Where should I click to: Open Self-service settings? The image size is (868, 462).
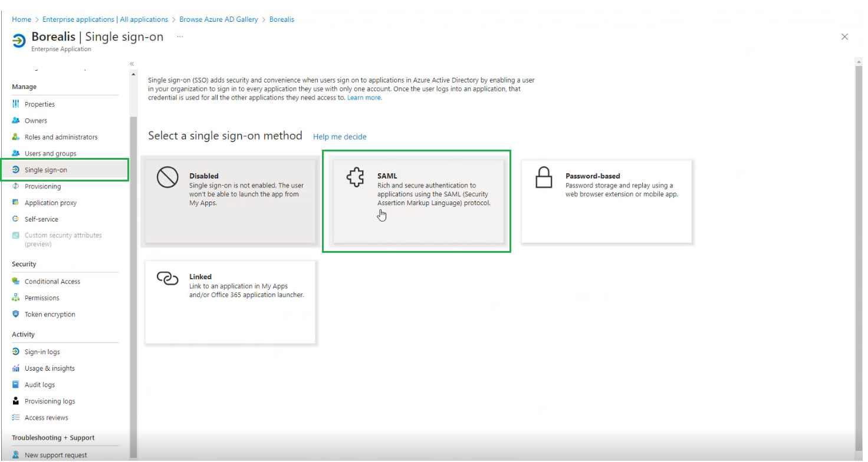(x=41, y=219)
